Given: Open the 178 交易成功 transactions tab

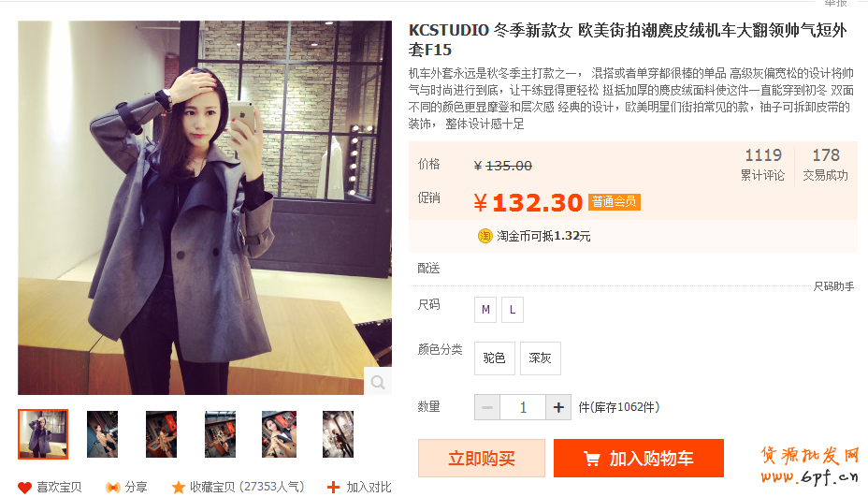Looking at the screenshot, I should tap(825, 165).
